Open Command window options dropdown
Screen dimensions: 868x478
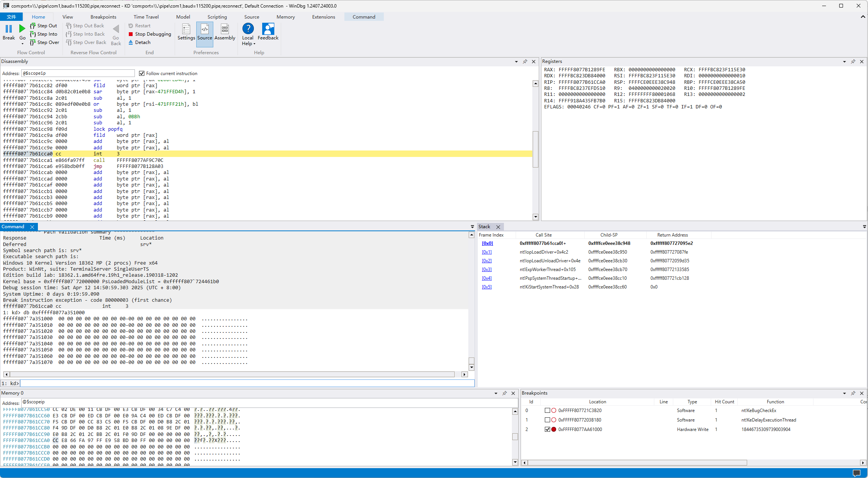(472, 227)
